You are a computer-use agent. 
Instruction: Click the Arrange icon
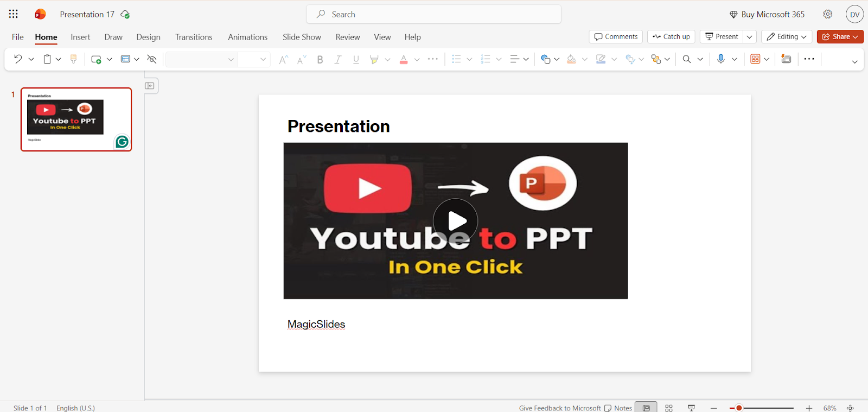point(656,59)
